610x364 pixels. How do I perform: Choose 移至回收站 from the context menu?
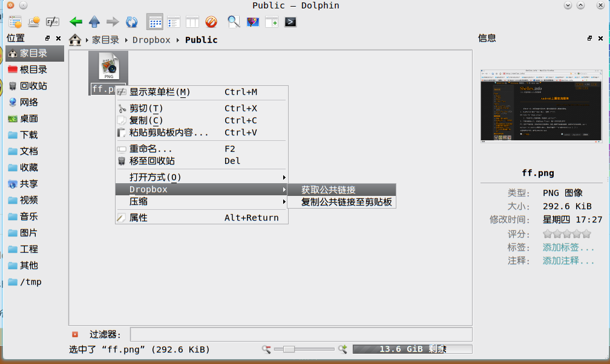(x=202, y=161)
